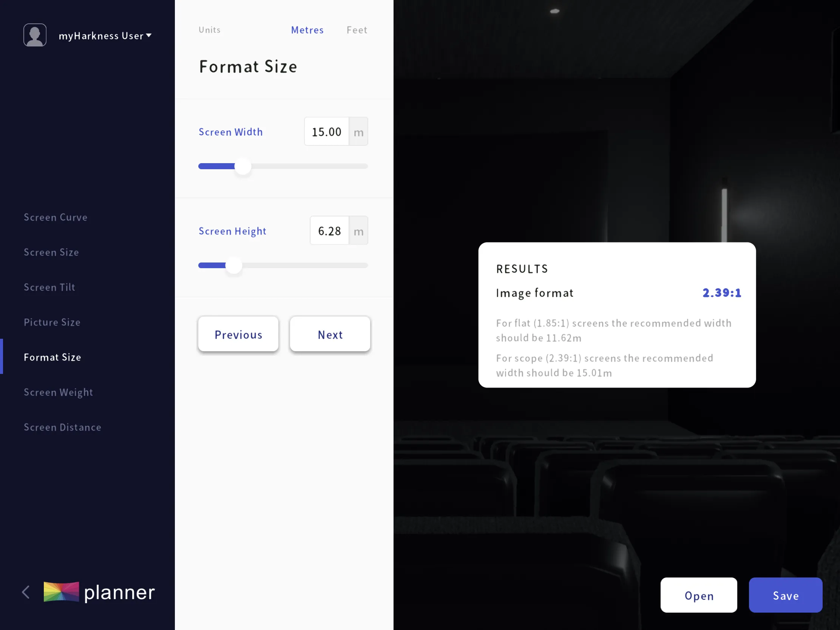Click the Picture Size sidebar icon
Image resolution: width=840 pixels, height=630 pixels.
point(52,322)
